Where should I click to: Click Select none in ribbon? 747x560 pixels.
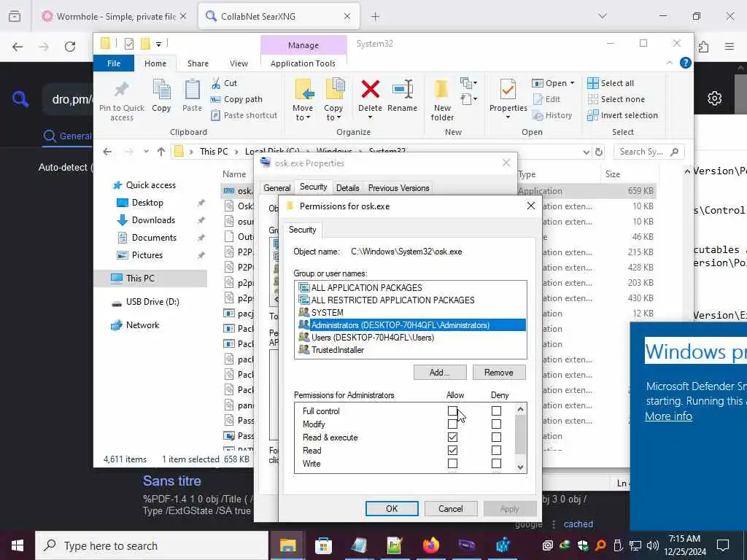pos(616,99)
